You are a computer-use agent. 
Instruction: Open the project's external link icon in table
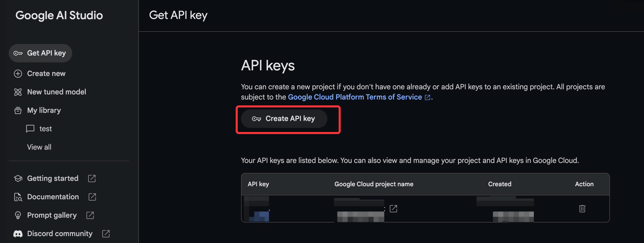[393, 209]
